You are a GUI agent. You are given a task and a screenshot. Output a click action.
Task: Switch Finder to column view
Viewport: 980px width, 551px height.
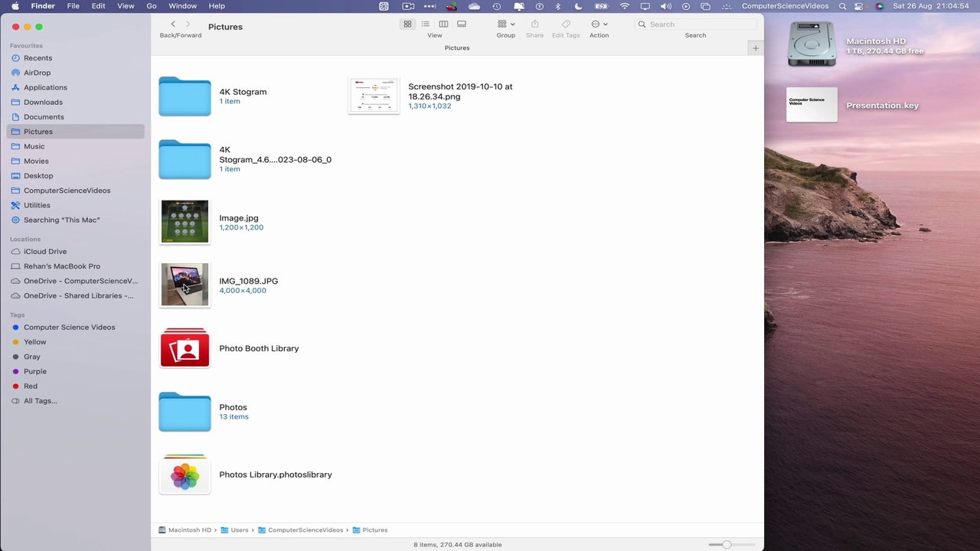coord(443,24)
